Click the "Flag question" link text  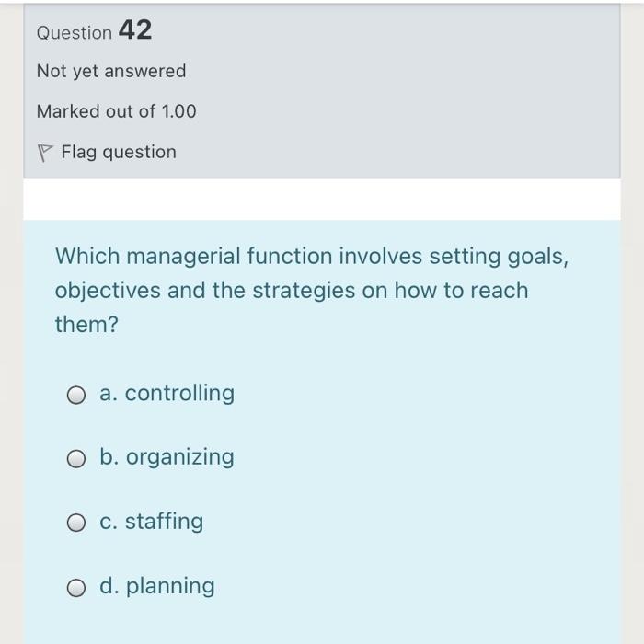(119, 152)
